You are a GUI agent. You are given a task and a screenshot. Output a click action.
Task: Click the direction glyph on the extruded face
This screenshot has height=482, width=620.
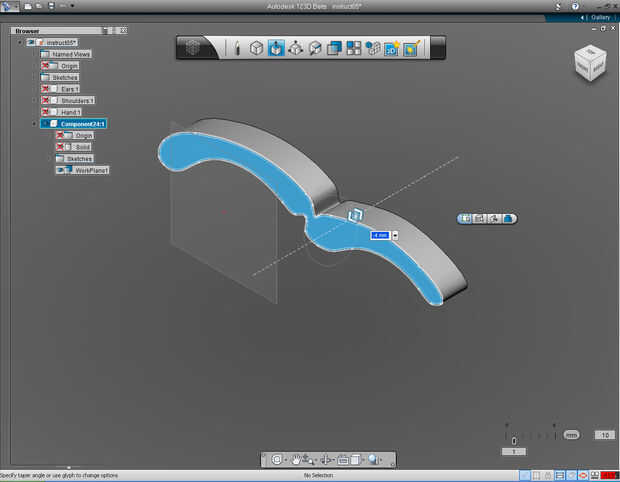(x=355, y=215)
